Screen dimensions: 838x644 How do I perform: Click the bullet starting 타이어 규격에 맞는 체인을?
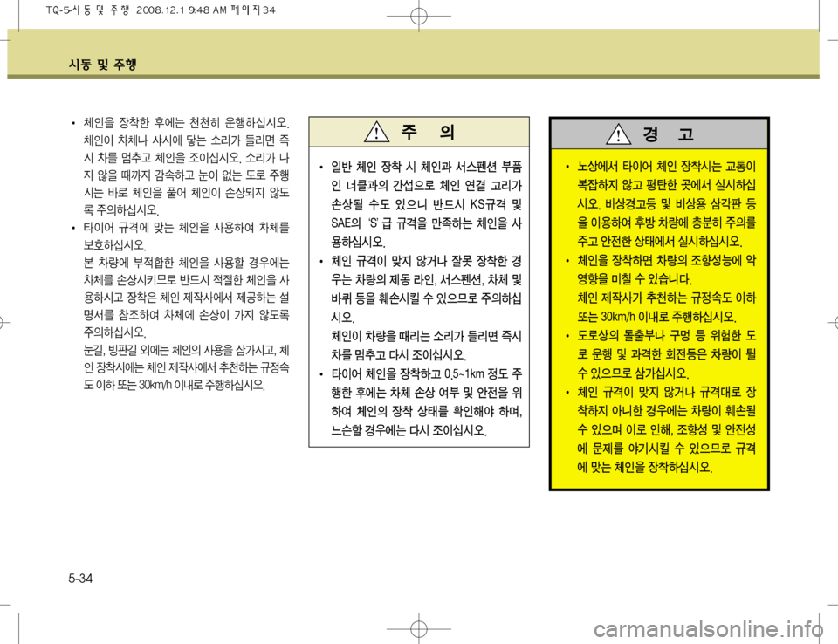[186, 236]
